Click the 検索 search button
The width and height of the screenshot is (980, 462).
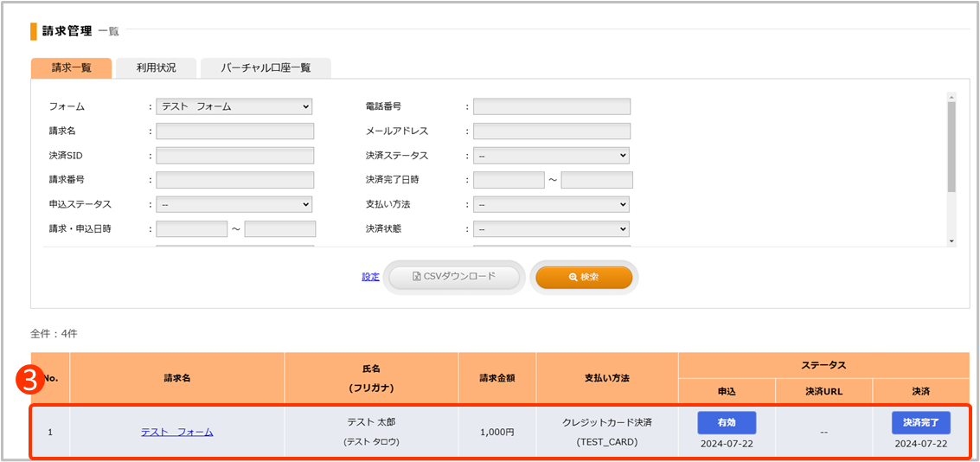pos(584,277)
